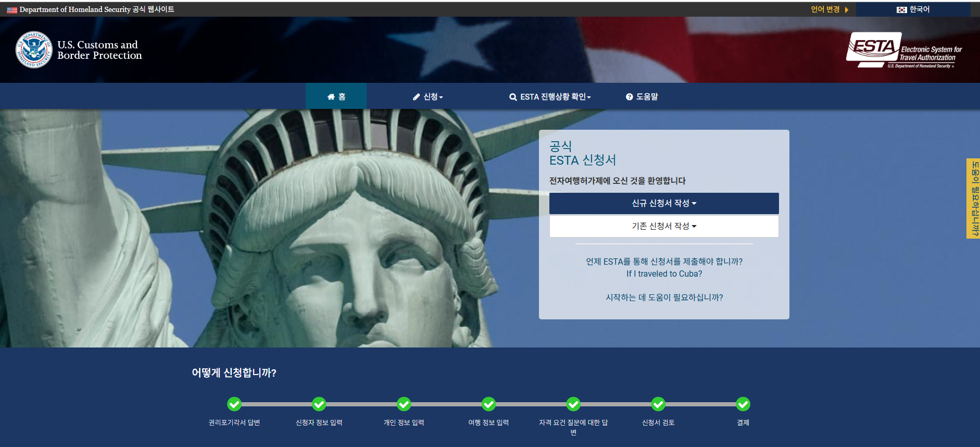Click the Homeland Security seal logo

pos(34,49)
